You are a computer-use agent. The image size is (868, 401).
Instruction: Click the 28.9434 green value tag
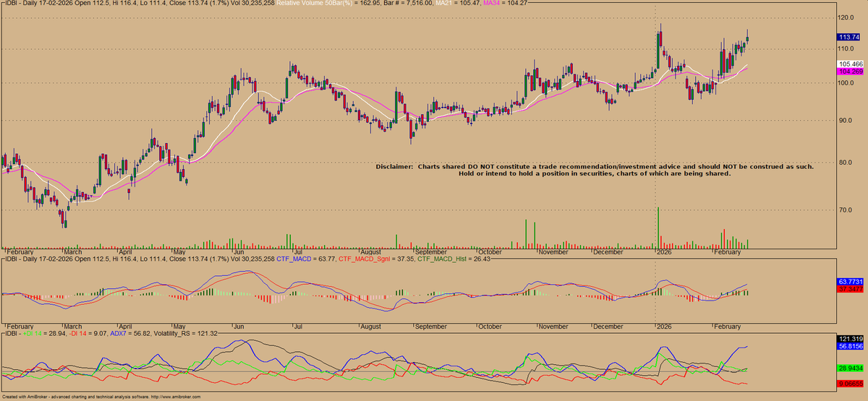(851, 368)
